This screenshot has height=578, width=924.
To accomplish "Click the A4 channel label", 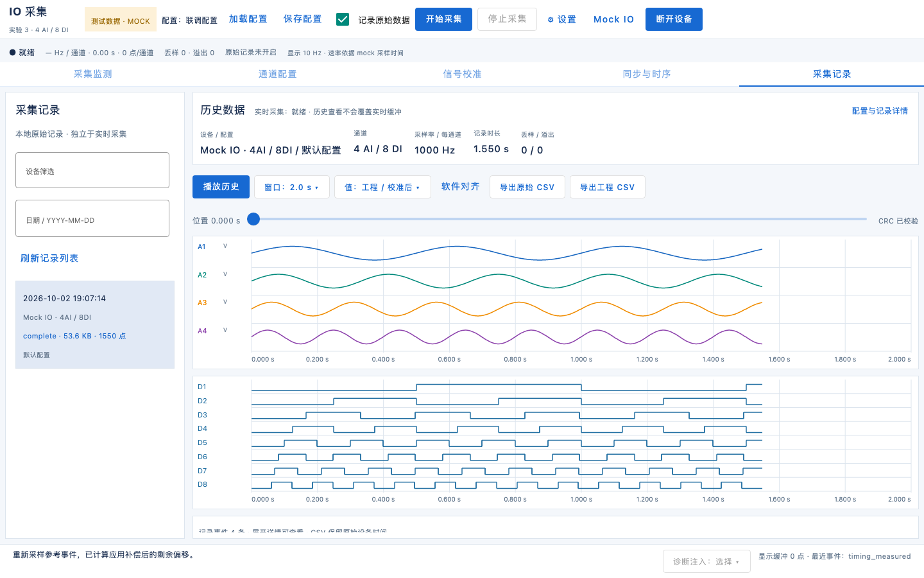I will (x=202, y=331).
